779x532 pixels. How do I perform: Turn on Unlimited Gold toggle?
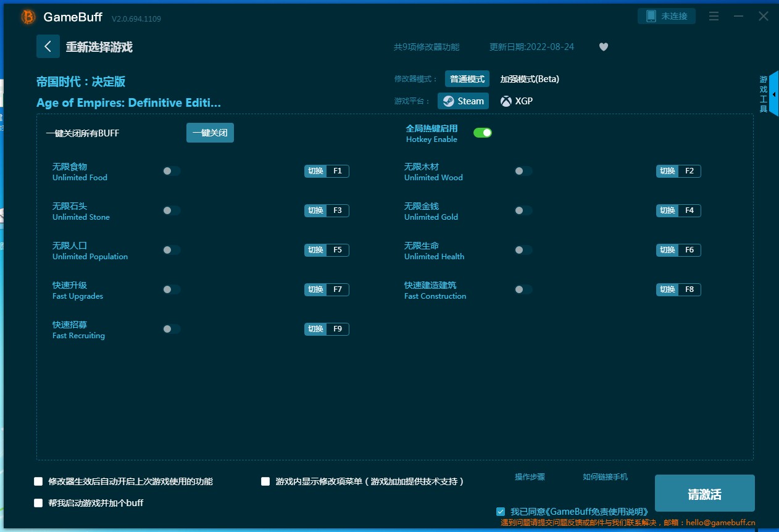pos(523,210)
